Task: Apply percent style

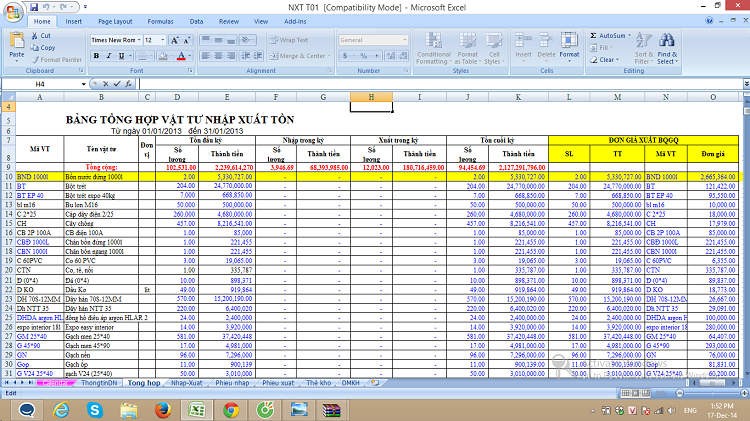Action: pyautogui.click(x=364, y=56)
